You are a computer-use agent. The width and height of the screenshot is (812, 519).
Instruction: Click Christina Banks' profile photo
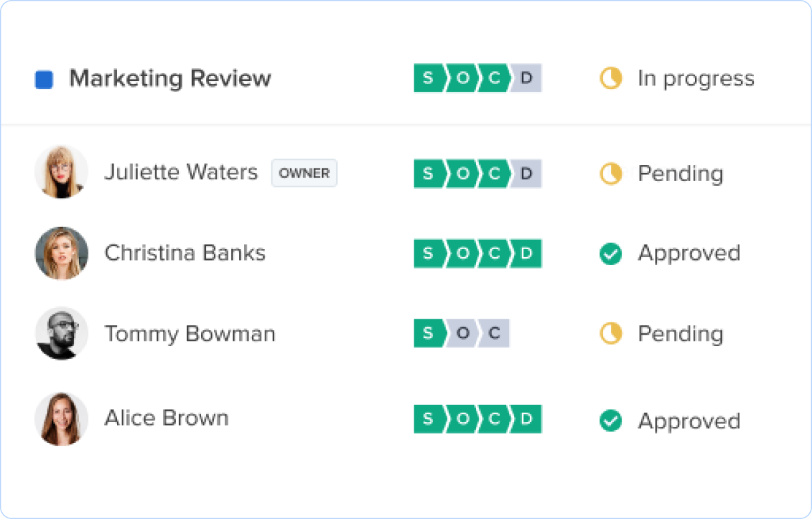coord(61,253)
